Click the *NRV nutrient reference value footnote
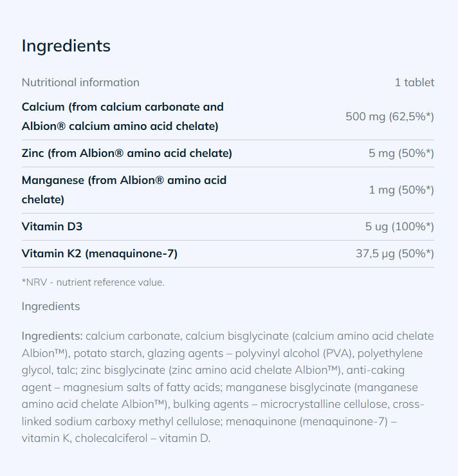This screenshot has height=476, width=458. [x=93, y=282]
